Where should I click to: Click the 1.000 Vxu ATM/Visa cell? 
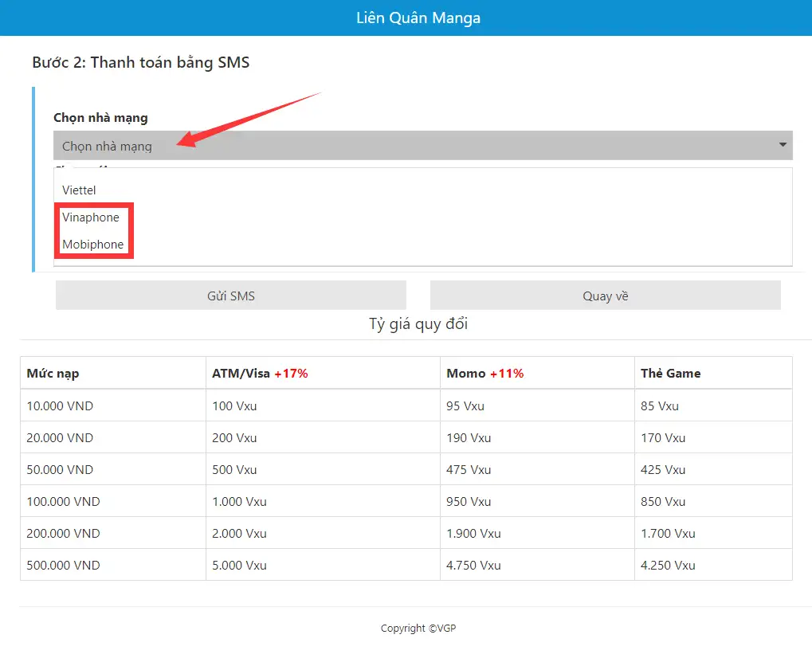pyautogui.click(x=324, y=501)
